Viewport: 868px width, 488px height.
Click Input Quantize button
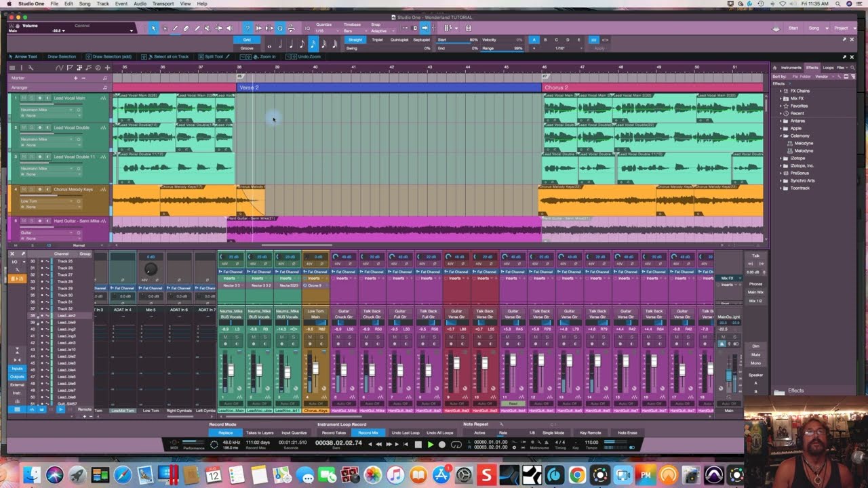pyautogui.click(x=294, y=432)
